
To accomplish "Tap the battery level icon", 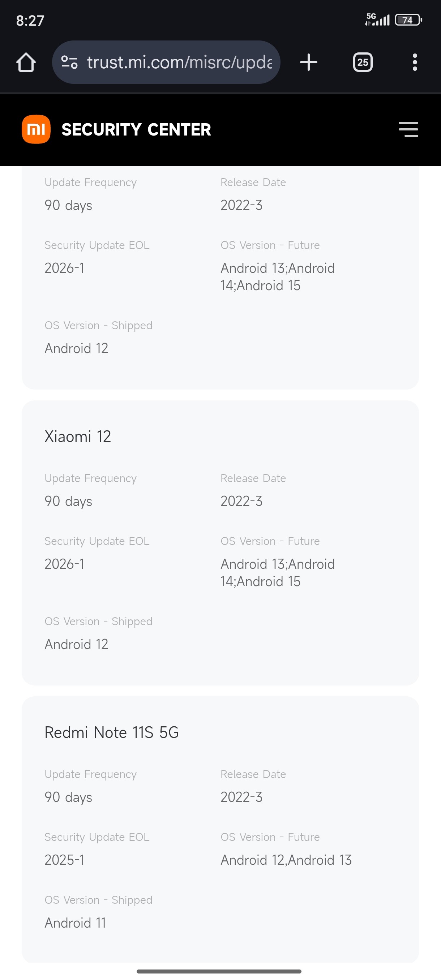I will [x=408, y=20].
